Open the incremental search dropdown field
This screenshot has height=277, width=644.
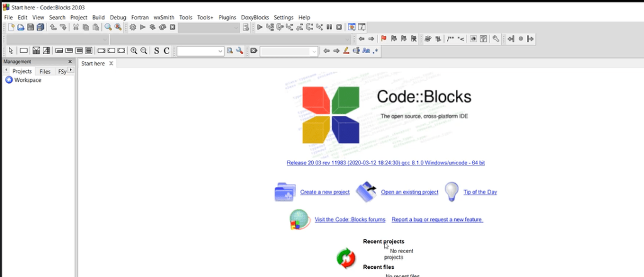click(x=289, y=50)
